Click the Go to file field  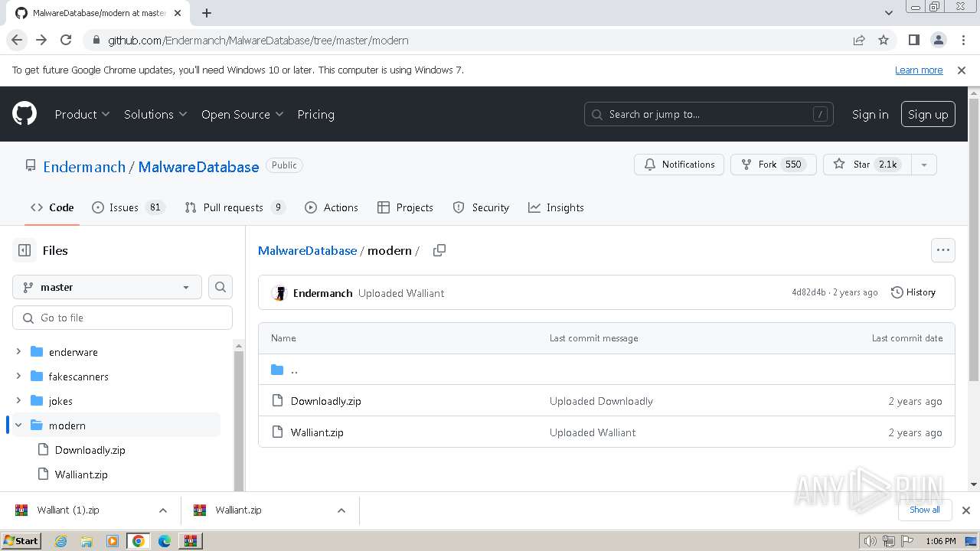(122, 318)
